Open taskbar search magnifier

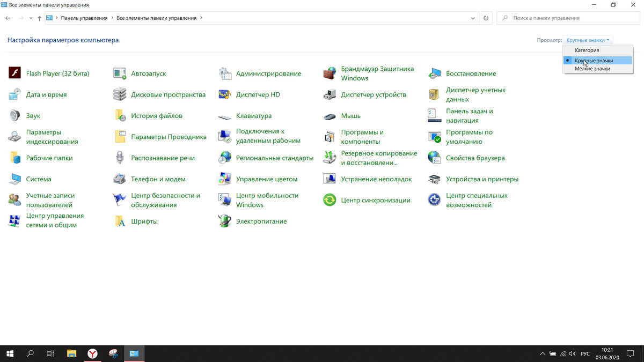pos(31,353)
